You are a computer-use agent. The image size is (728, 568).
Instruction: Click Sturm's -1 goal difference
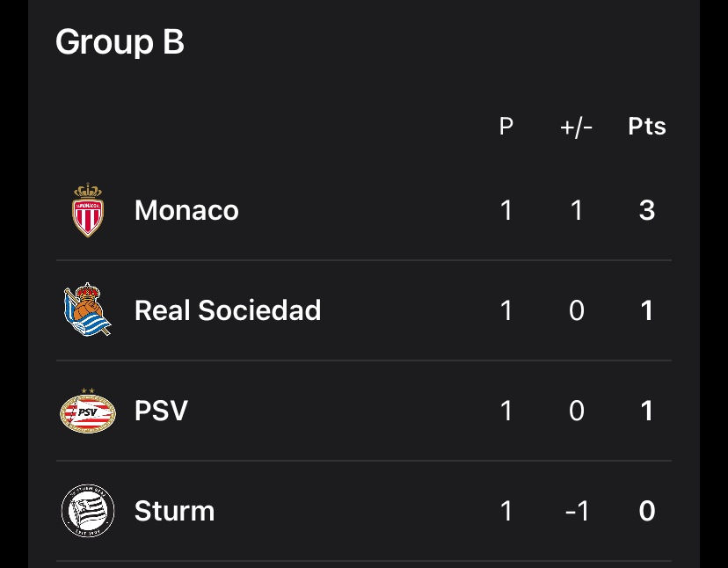(x=577, y=512)
